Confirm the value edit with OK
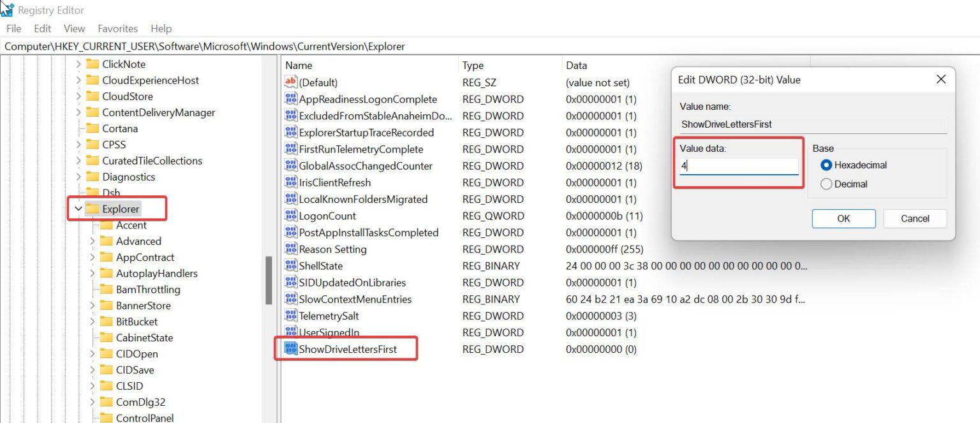Image resolution: width=980 pixels, height=423 pixels. coord(843,218)
